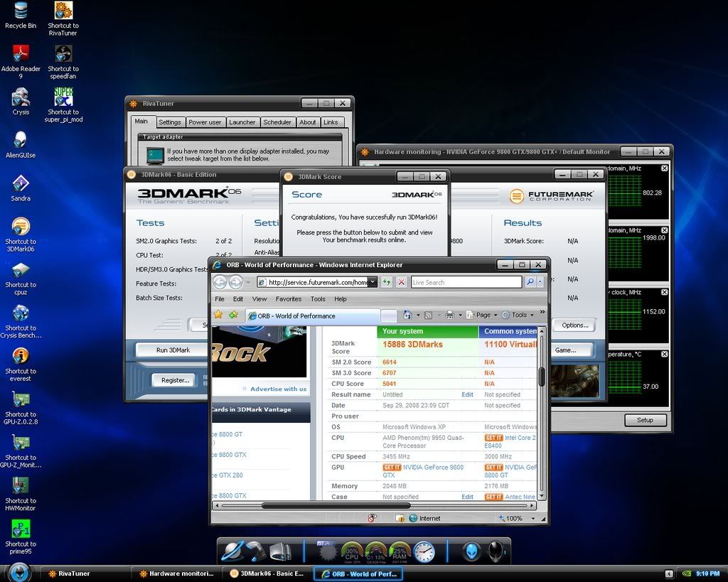The width and height of the screenshot is (728, 582).
Task: Launch the RivaTuner desktop shortcut
Action: click(x=63, y=18)
